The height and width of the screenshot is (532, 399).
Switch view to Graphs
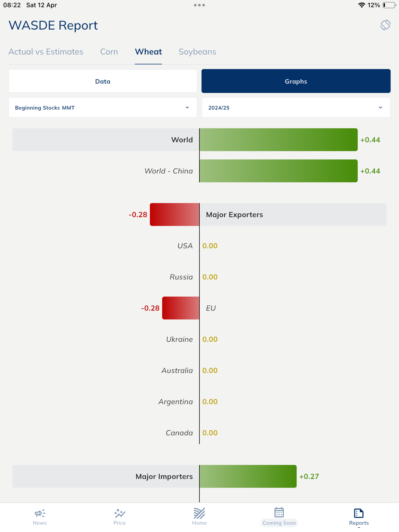click(296, 81)
